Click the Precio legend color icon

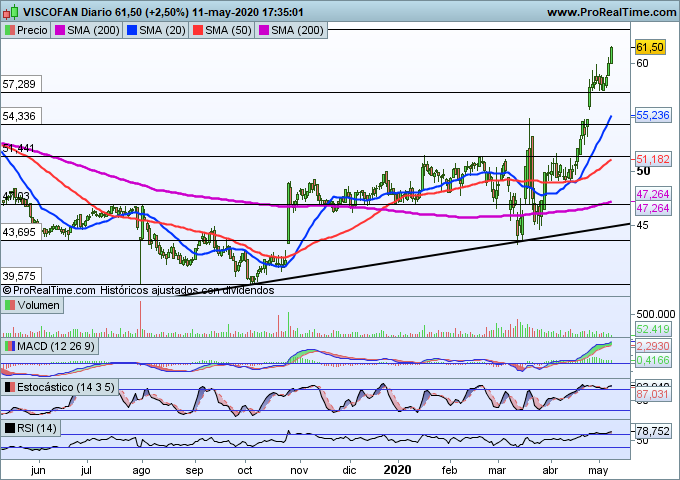point(10,31)
